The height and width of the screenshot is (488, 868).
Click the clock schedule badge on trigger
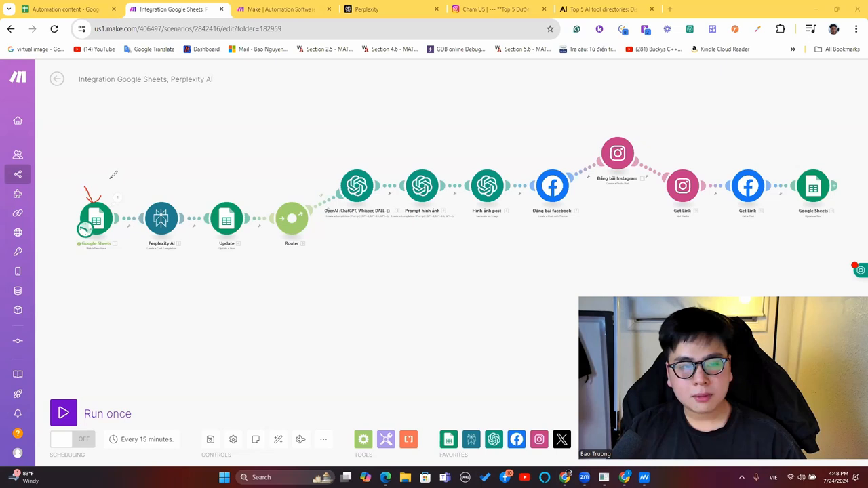[85, 230]
